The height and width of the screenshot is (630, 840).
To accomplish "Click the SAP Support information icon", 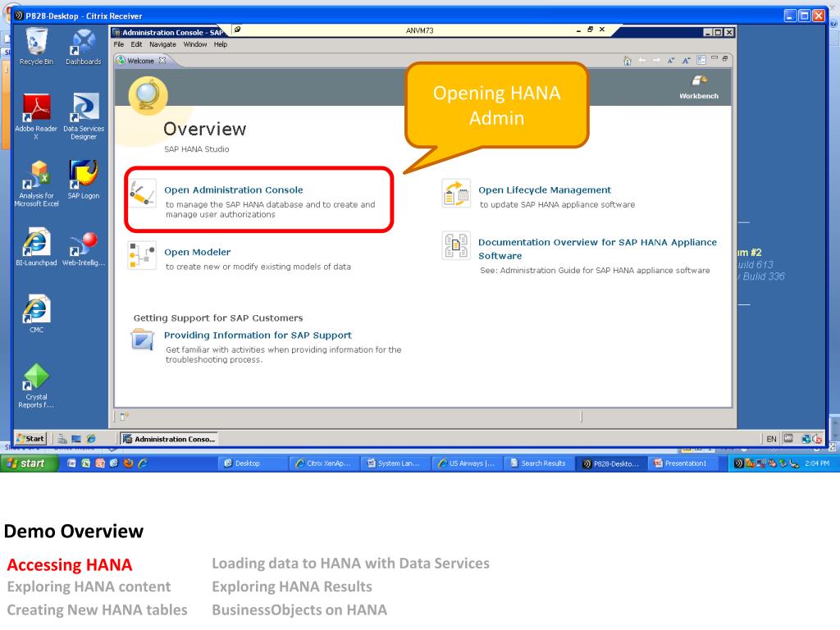I will click(143, 340).
